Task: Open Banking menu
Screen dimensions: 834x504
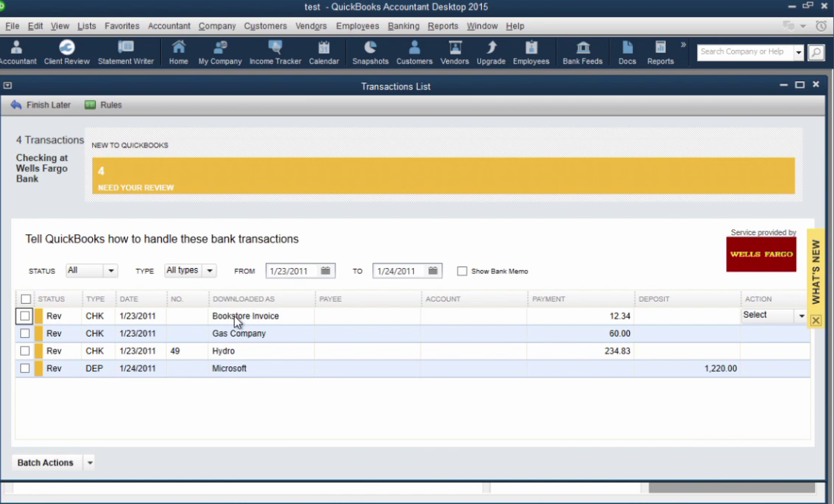Action: pyautogui.click(x=403, y=25)
